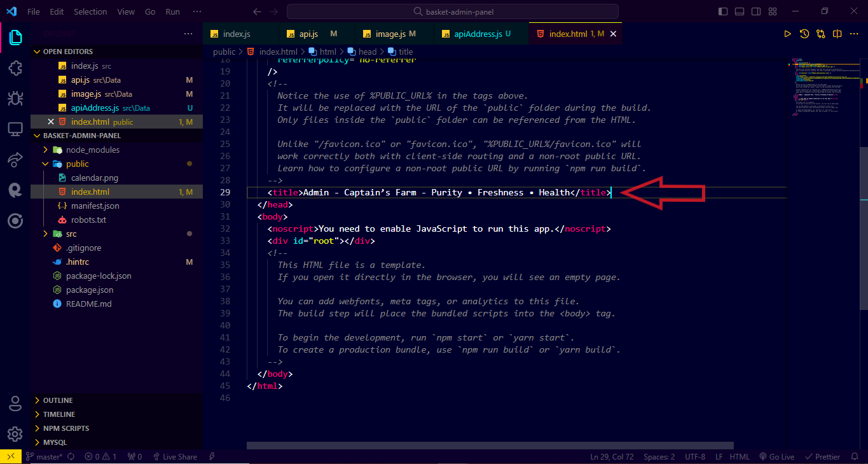
Task: Open the Customize Layout grid icon
Action: point(773,11)
